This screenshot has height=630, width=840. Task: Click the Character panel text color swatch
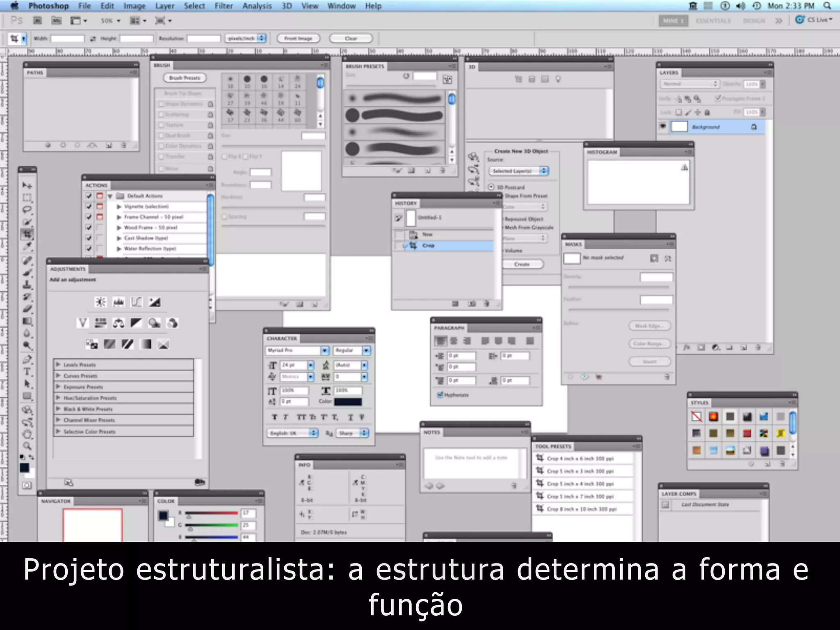click(348, 402)
